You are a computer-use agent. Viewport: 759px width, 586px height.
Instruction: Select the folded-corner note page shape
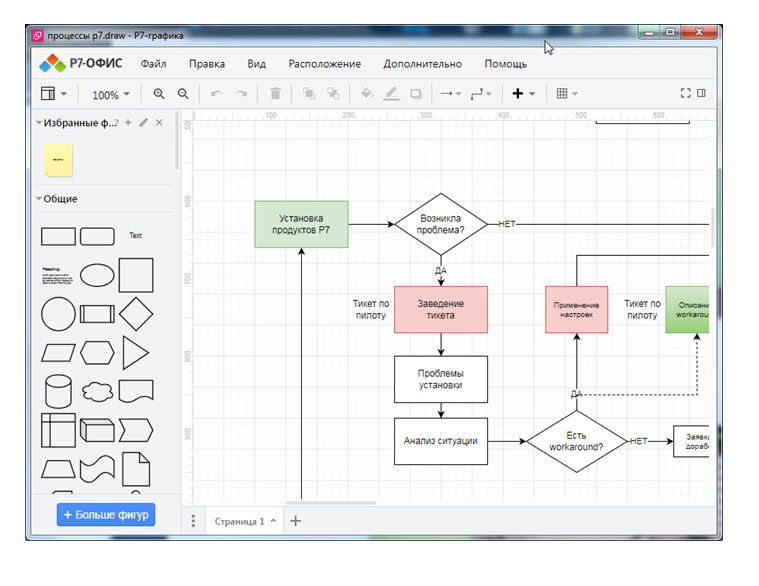(x=136, y=469)
